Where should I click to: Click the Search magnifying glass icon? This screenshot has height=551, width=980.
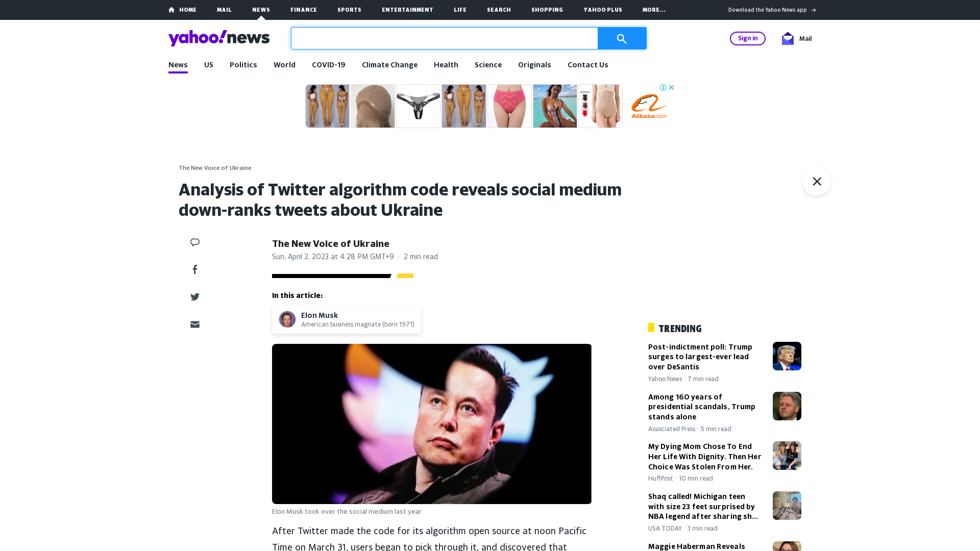tap(621, 38)
